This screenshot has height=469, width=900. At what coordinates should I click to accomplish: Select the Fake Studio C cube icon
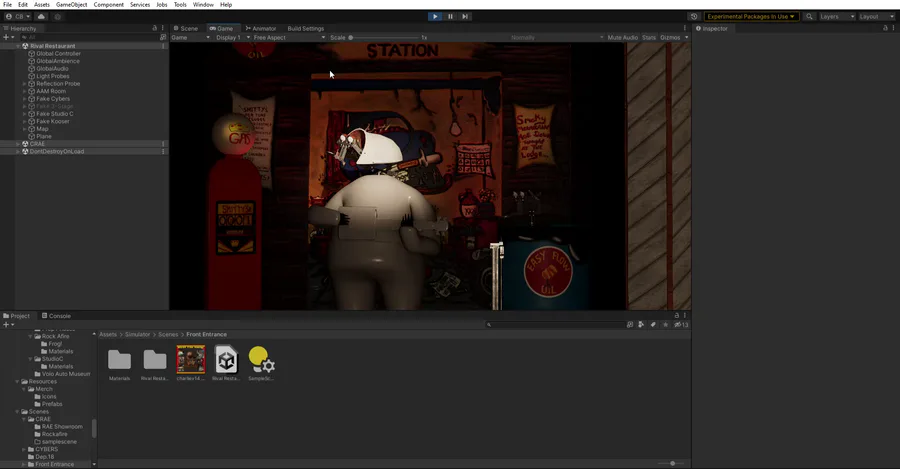[32, 114]
